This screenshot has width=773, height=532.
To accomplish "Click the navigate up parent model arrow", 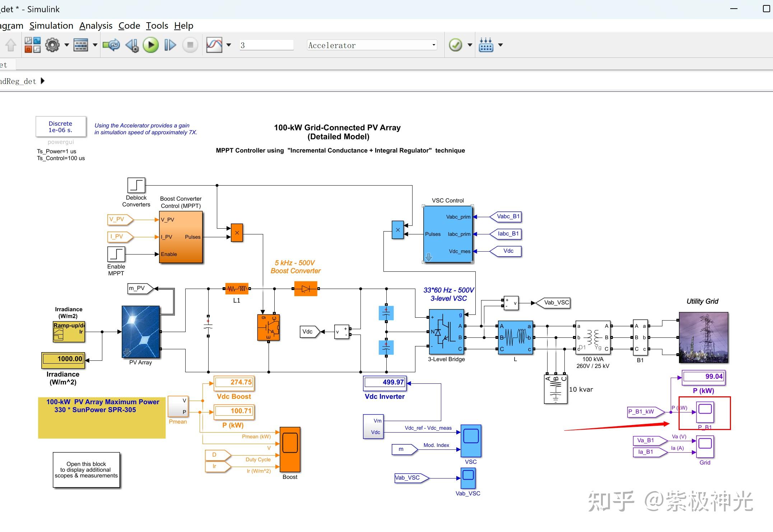I will pyautogui.click(x=10, y=45).
